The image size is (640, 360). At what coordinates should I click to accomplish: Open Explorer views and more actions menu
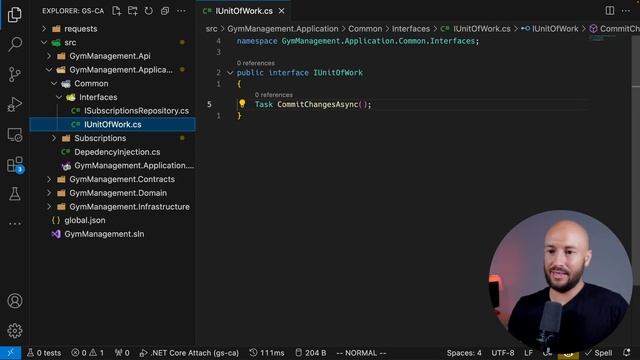tap(181, 11)
